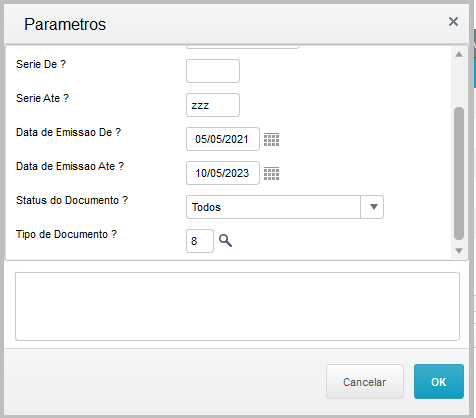The height and width of the screenshot is (418, 476).
Task: Expand the Status do Documento dropdown arrow
Action: pyautogui.click(x=373, y=207)
